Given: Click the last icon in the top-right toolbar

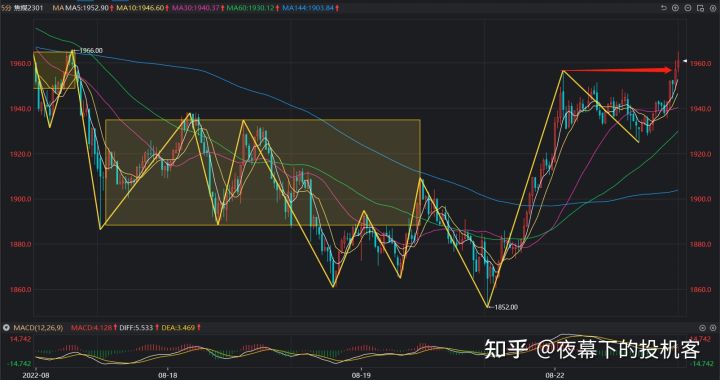Looking at the screenshot, I should [713, 8].
